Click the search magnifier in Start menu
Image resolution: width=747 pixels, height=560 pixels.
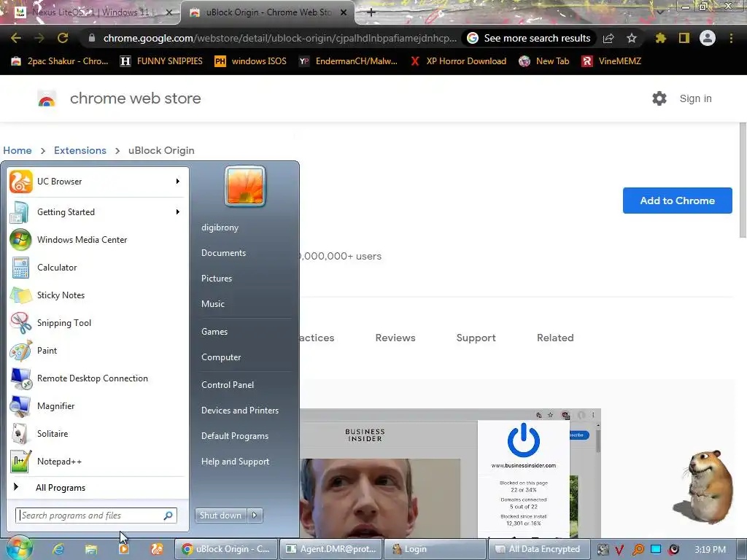[169, 516]
